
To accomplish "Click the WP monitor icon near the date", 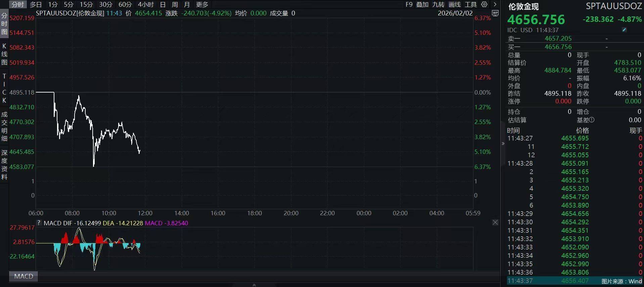I will tap(495, 13).
